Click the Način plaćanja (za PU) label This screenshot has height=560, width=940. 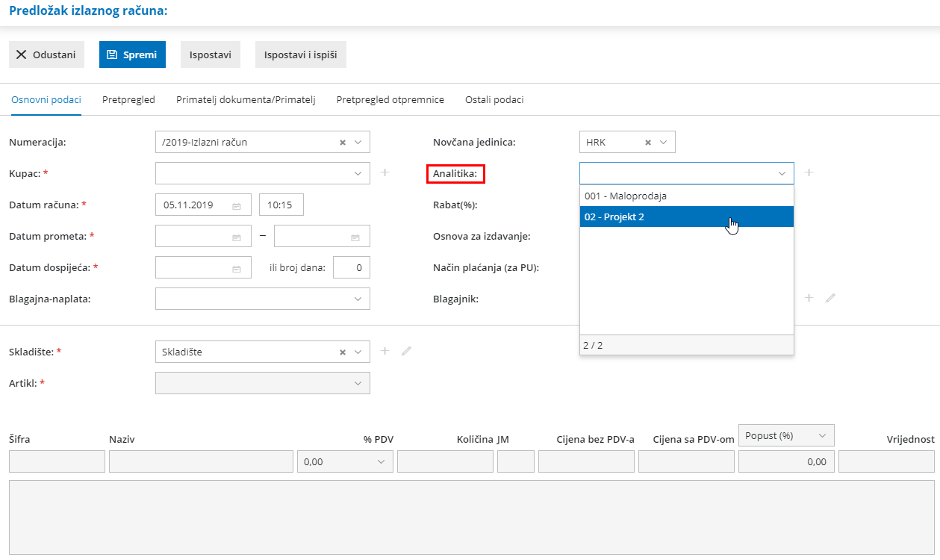[x=486, y=267]
